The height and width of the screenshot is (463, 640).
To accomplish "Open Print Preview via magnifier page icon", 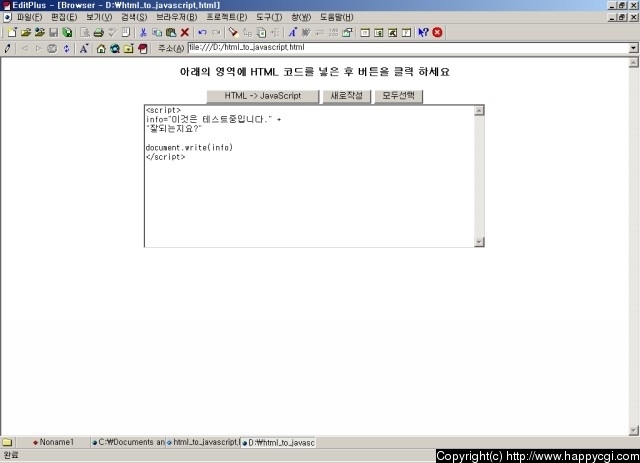I will [x=85, y=32].
